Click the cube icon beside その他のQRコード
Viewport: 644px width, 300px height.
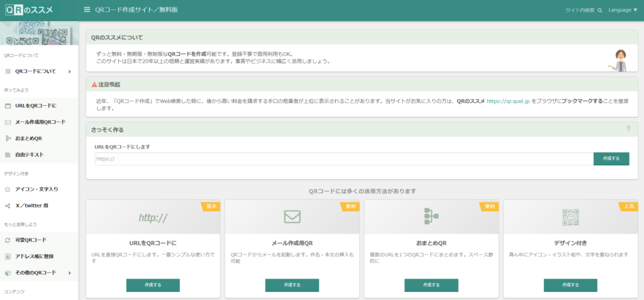[x=8, y=273]
